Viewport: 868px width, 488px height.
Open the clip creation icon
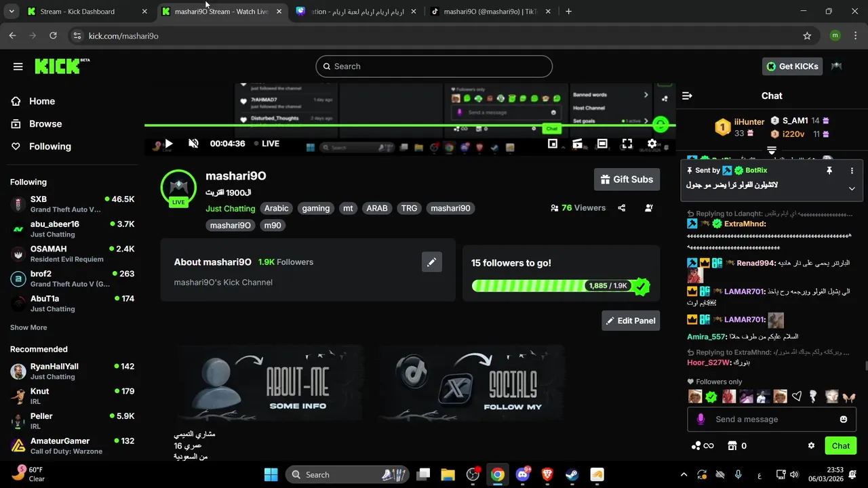(x=577, y=144)
